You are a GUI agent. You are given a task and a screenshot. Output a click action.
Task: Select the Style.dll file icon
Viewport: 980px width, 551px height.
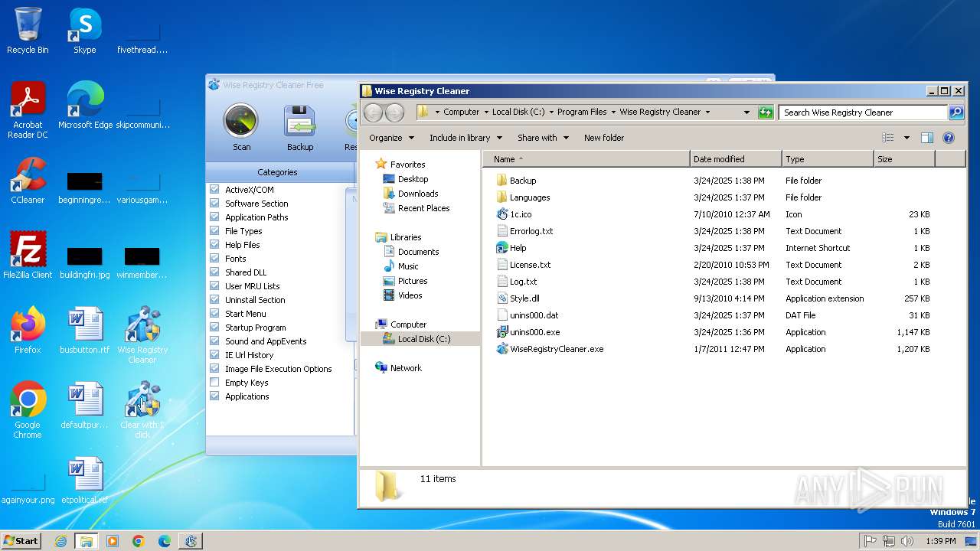502,298
